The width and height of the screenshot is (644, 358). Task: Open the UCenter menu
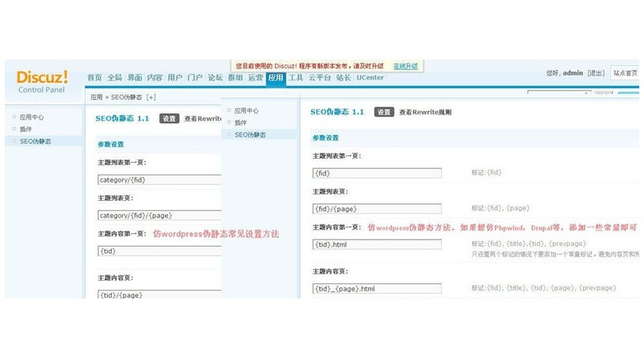point(370,77)
